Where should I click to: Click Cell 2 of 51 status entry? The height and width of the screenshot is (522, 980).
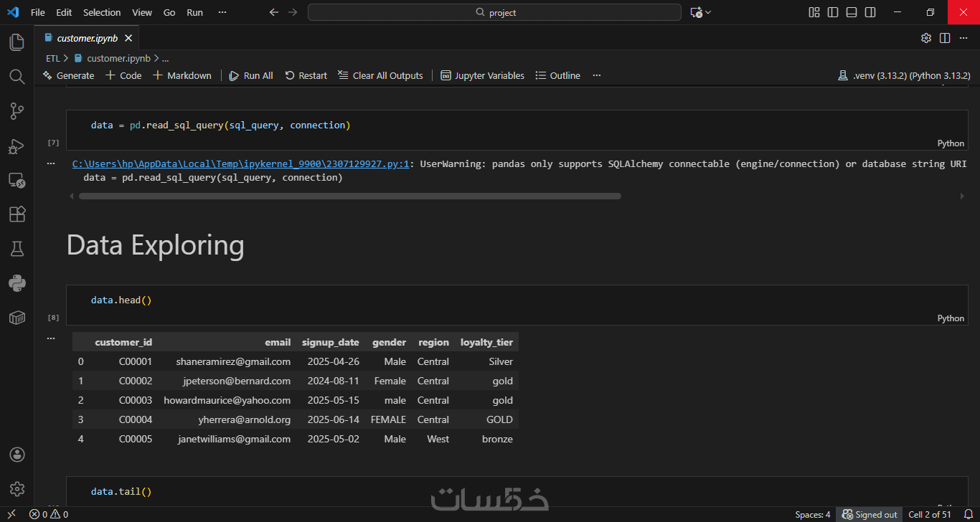(930, 514)
